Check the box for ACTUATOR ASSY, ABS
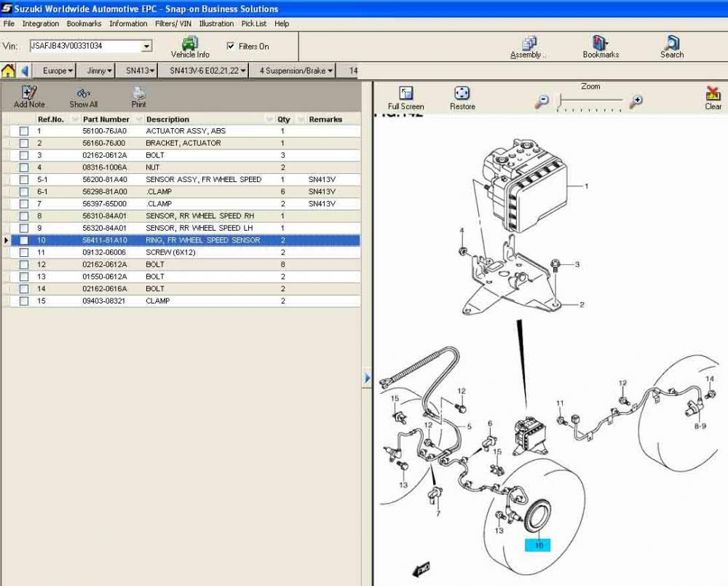 point(24,131)
